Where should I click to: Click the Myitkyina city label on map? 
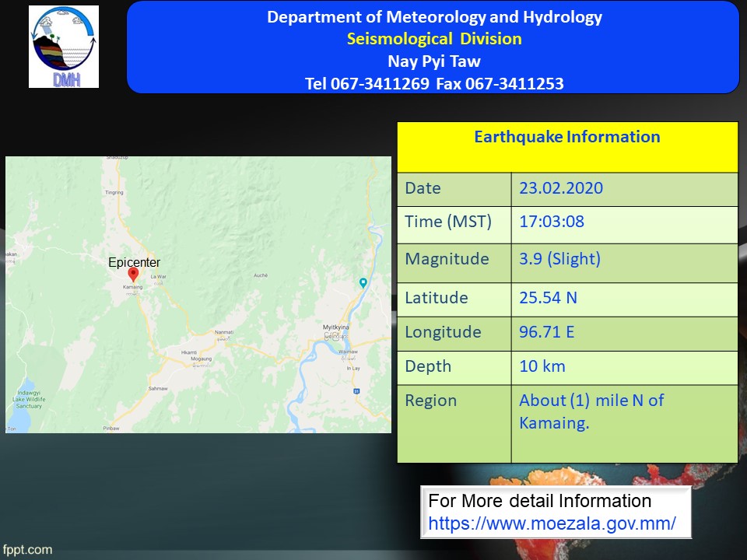click(x=336, y=327)
